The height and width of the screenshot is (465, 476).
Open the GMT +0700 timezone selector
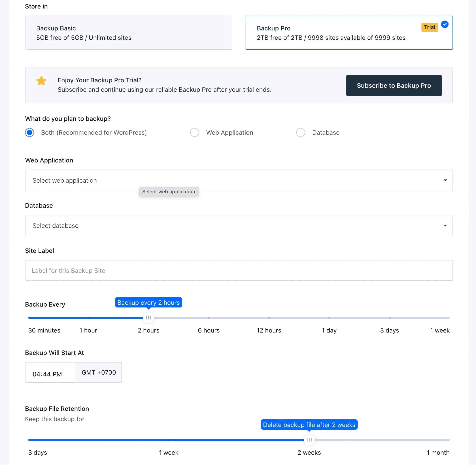(x=99, y=372)
